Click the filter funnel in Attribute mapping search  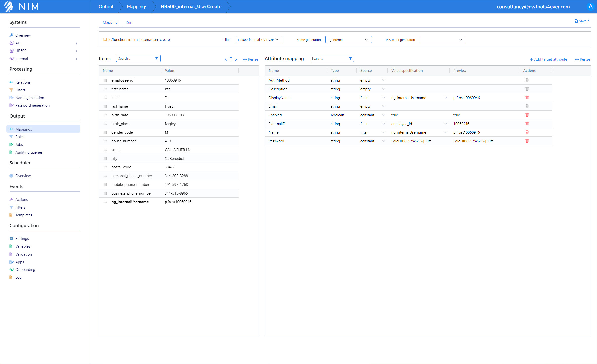350,58
